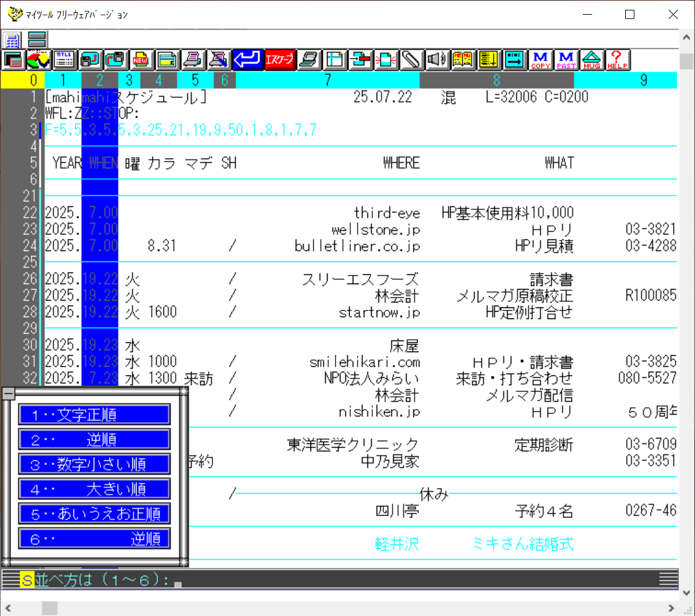Click column 7 header in the ruler

(x=328, y=80)
